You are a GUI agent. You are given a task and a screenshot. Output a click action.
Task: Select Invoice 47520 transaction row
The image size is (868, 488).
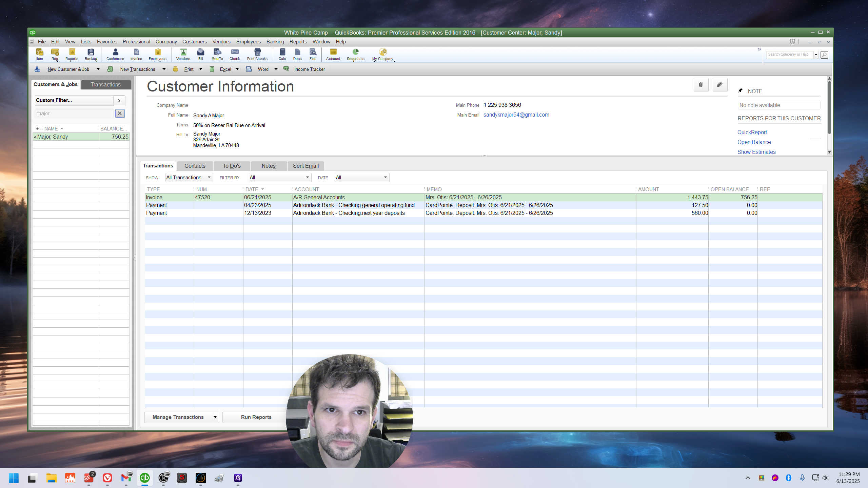484,197
